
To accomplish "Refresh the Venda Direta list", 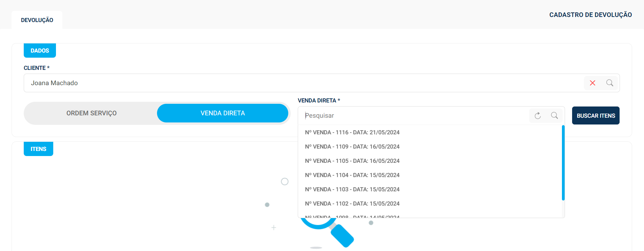I will pos(538,116).
